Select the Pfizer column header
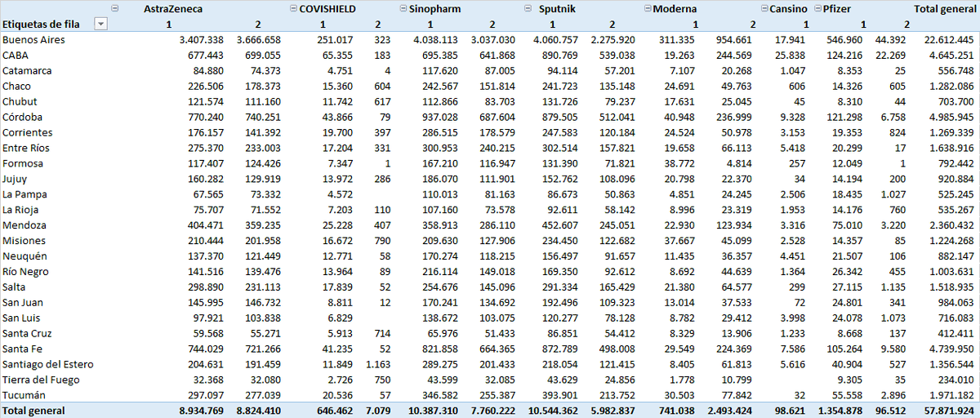The image size is (980, 418). coord(838,8)
